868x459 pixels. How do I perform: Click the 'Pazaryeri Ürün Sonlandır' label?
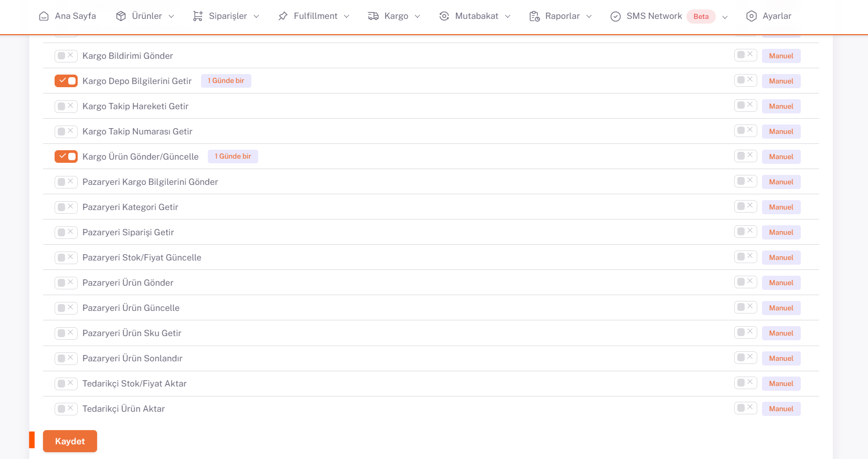coord(132,358)
